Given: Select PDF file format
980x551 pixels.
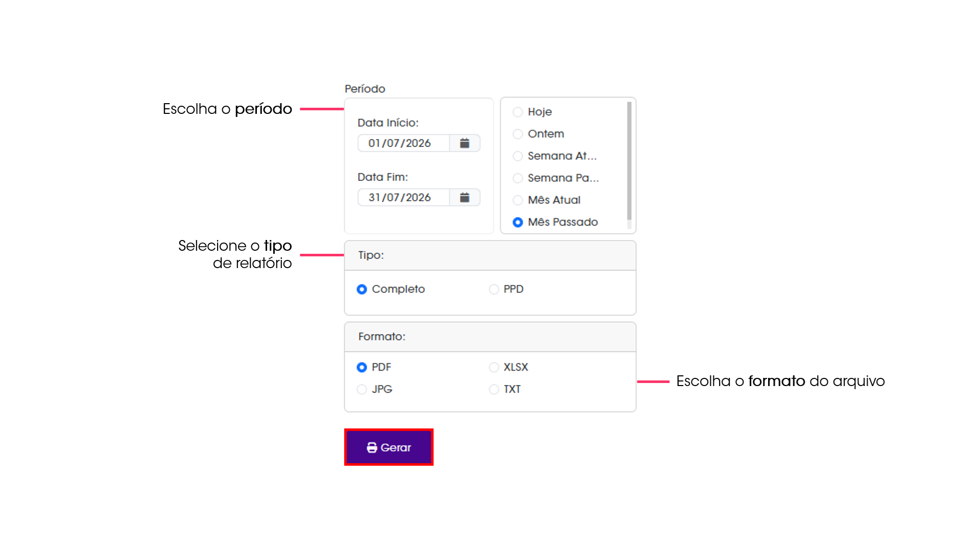Looking at the screenshot, I should click(x=362, y=367).
